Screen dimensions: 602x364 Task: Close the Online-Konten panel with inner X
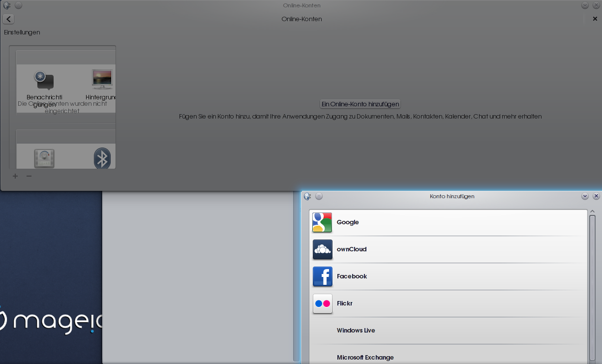595,19
